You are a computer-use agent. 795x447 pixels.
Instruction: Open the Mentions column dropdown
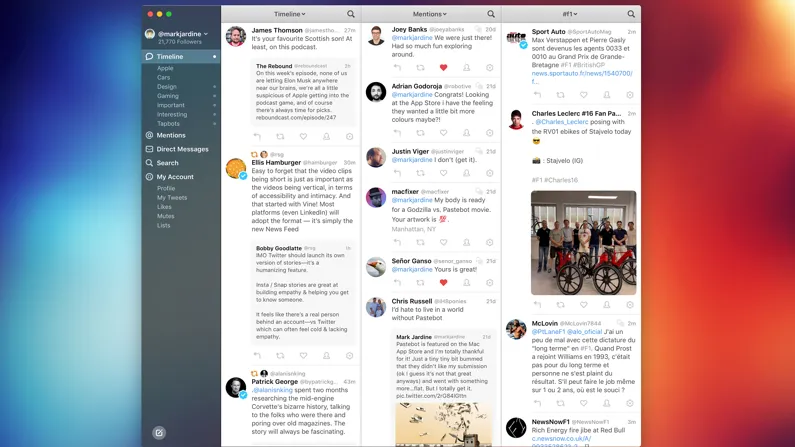tap(429, 14)
